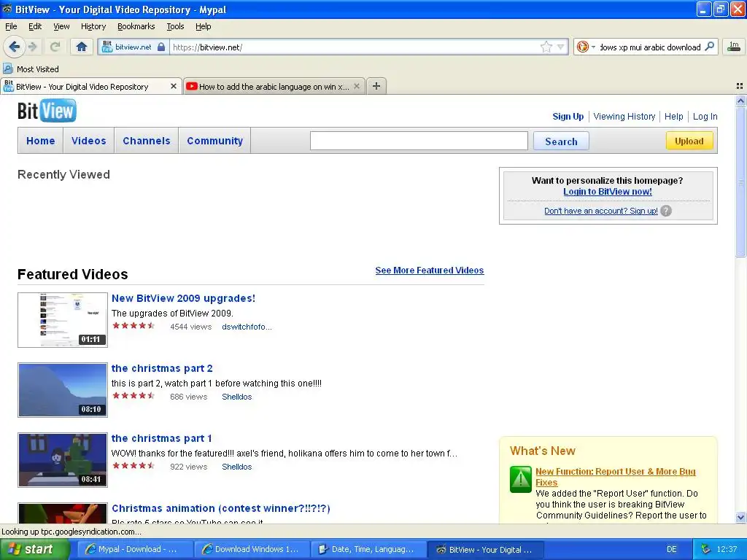Image resolution: width=747 pixels, height=560 pixels.
Task: Open the Videos section
Action: click(88, 141)
